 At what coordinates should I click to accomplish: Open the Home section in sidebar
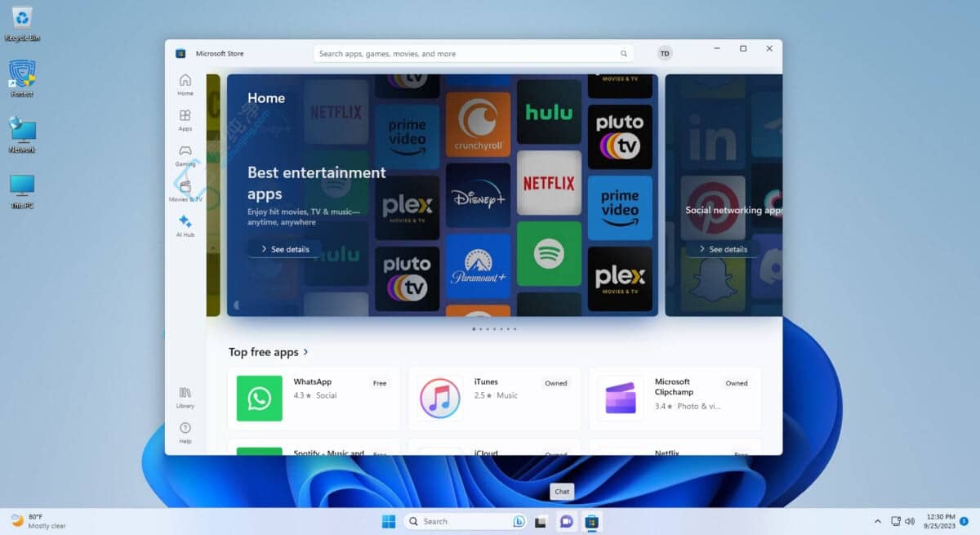pos(185,84)
